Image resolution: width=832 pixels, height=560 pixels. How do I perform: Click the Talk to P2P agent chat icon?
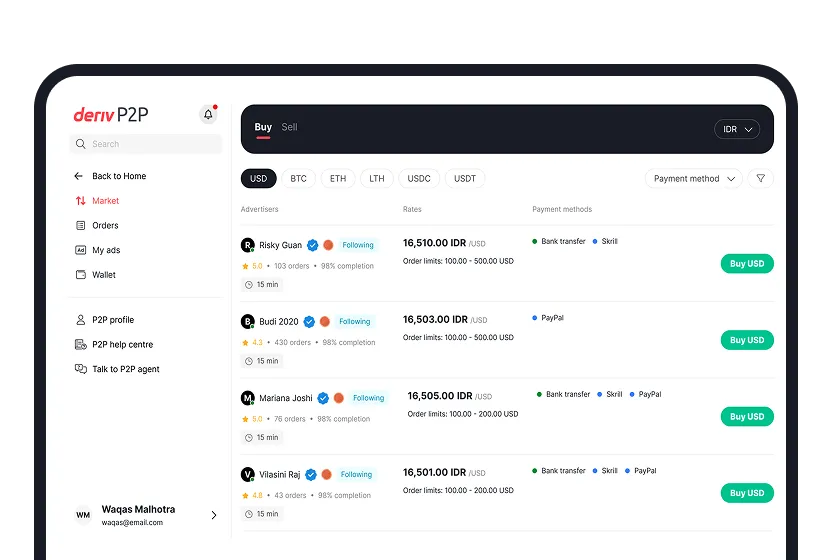pos(81,369)
